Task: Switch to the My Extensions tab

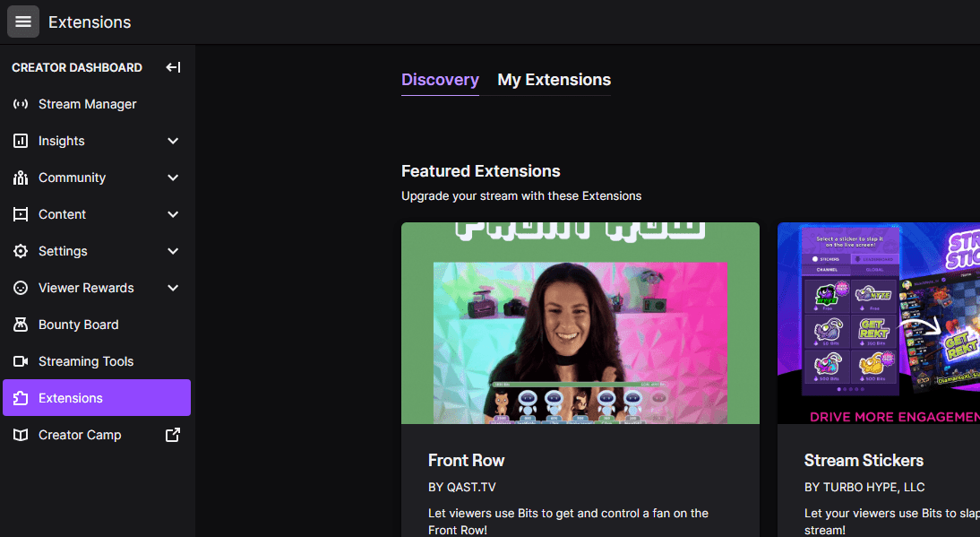Action: 553,80
